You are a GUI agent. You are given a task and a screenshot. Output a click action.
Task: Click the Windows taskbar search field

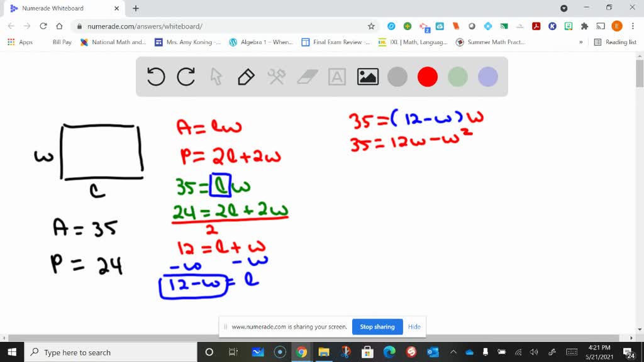pyautogui.click(x=94, y=352)
